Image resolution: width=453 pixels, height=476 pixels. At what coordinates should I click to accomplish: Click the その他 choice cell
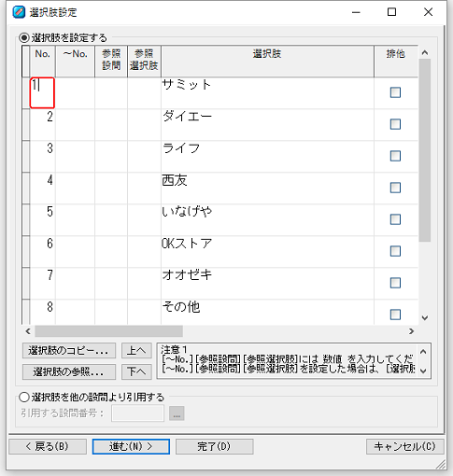(x=267, y=312)
